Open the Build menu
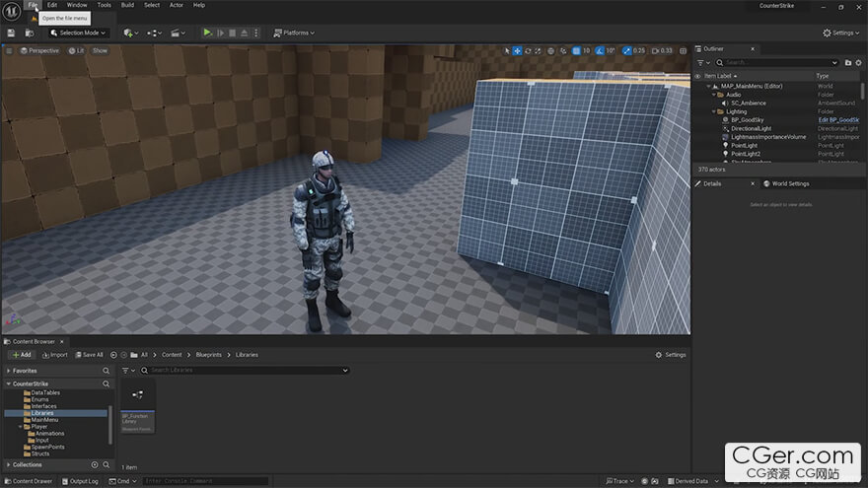The height and width of the screenshot is (488, 868). click(x=127, y=5)
